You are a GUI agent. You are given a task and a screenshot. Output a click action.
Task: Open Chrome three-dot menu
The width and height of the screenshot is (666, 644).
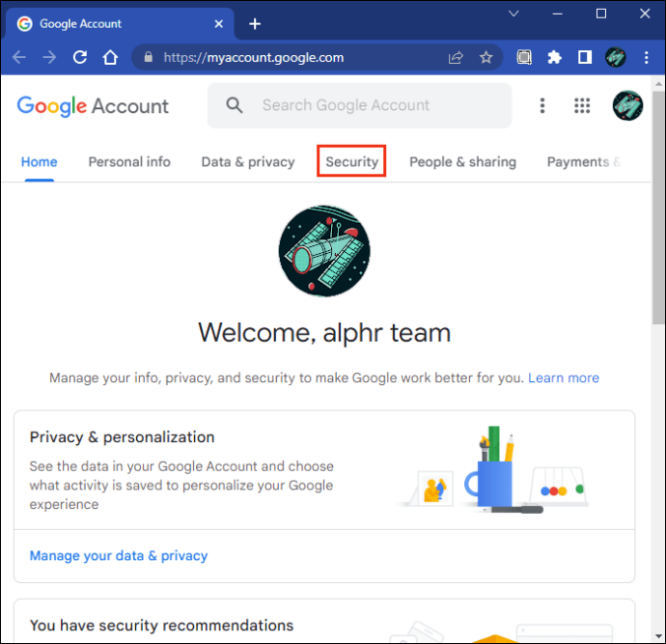(646, 57)
